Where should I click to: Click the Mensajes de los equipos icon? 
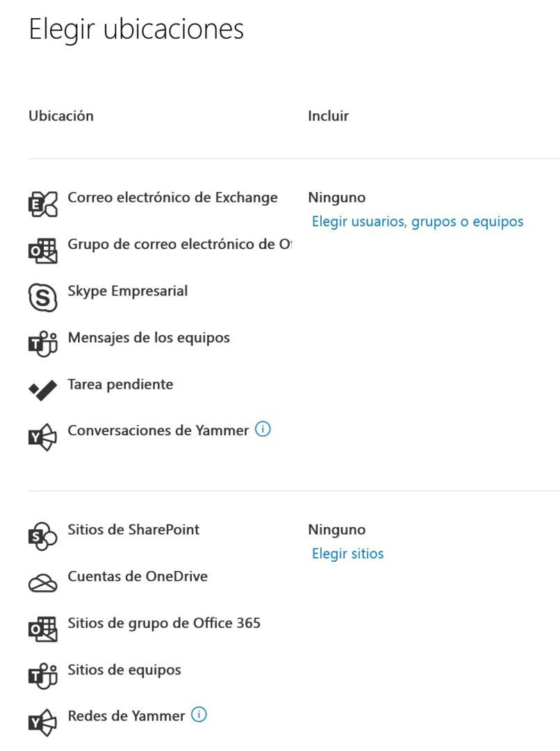pyautogui.click(x=43, y=340)
